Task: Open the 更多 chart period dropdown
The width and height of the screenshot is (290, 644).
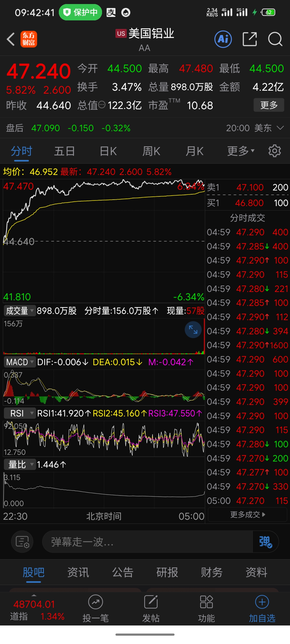Action: pos(241,151)
